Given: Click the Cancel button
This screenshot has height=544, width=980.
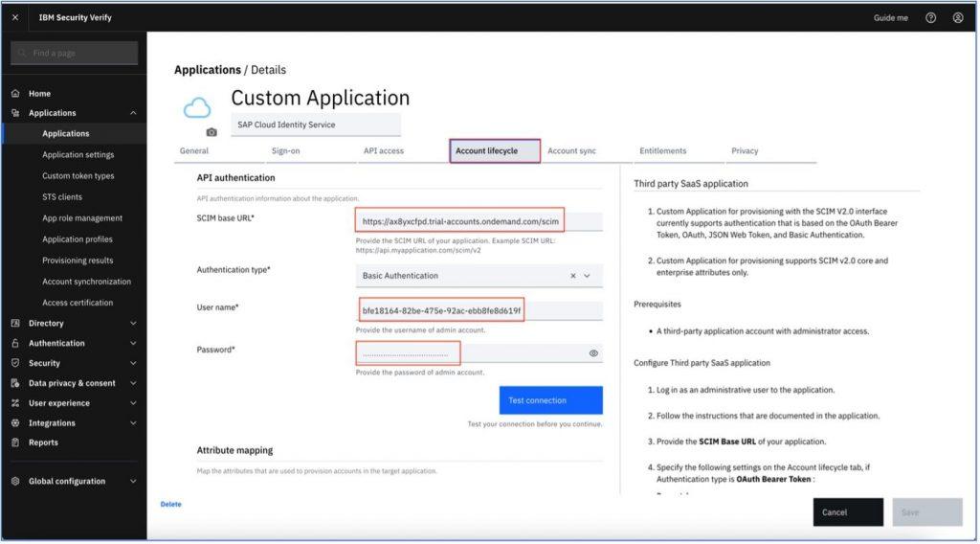Looking at the screenshot, I should tap(848, 512).
